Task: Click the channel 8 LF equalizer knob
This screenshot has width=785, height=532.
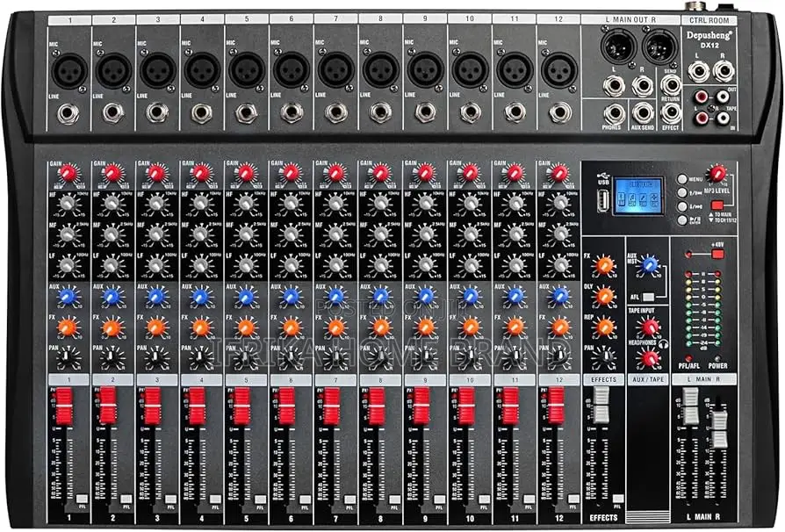Action: point(380,265)
